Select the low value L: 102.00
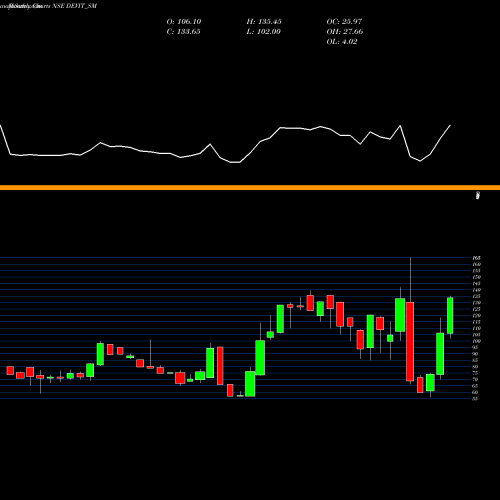The width and height of the screenshot is (500, 500). point(263,32)
